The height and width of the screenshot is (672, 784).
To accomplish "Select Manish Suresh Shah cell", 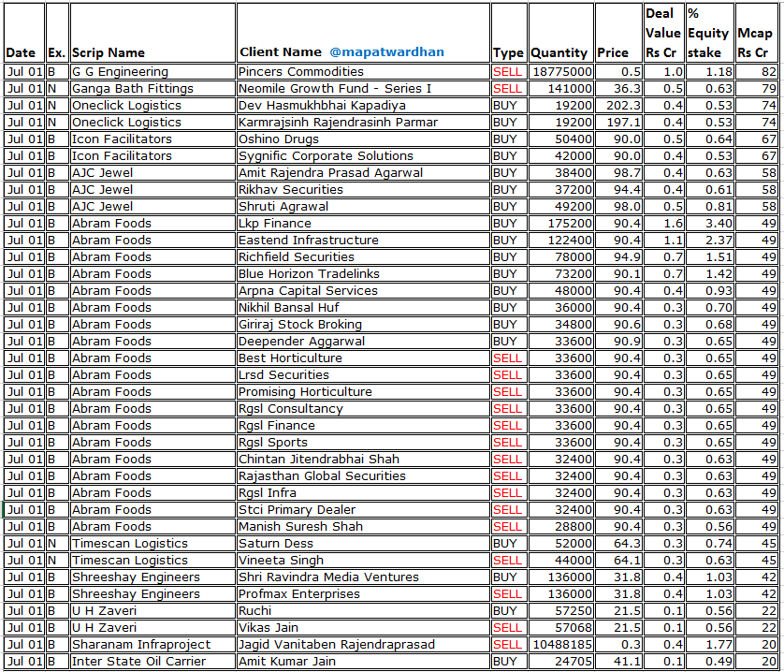I will click(364, 526).
